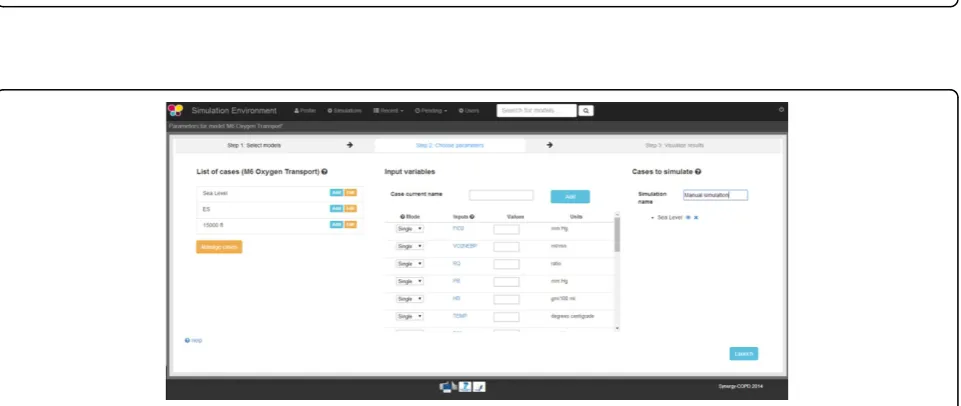Go to Step 3: Visualize results
Viewport: 961px width, 406px height.
point(674,145)
